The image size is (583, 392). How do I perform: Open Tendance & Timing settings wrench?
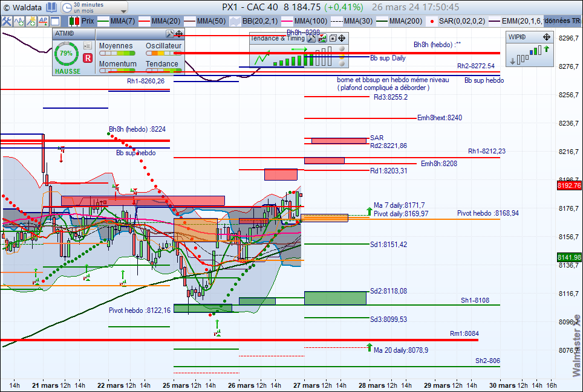pos(311,38)
